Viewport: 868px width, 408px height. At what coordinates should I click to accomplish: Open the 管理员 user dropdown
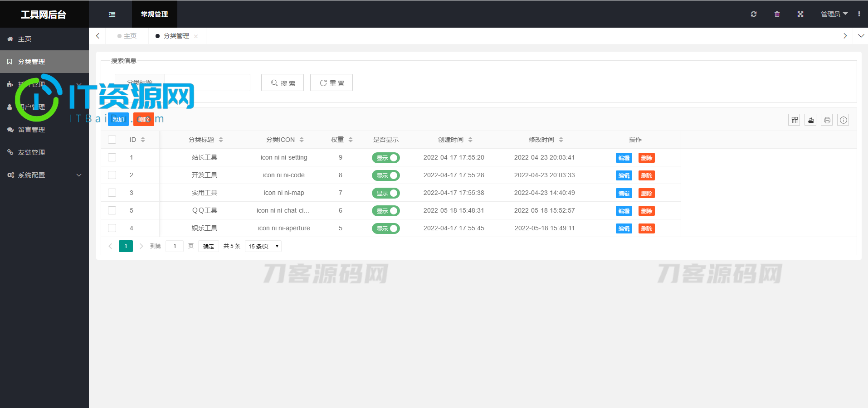coord(834,14)
